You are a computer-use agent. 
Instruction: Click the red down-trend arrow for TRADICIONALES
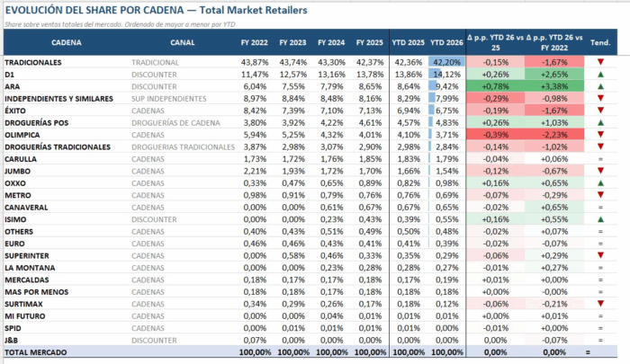(x=600, y=62)
